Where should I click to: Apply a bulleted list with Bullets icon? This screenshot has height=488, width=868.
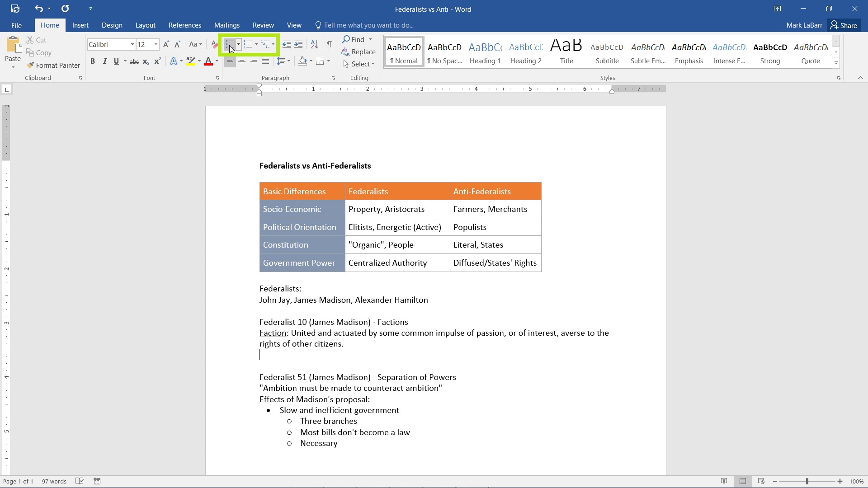(x=230, y=44)
